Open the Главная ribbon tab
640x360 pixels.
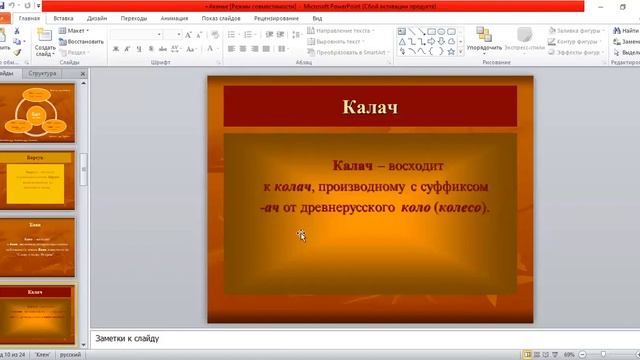(x=29, y=18)
